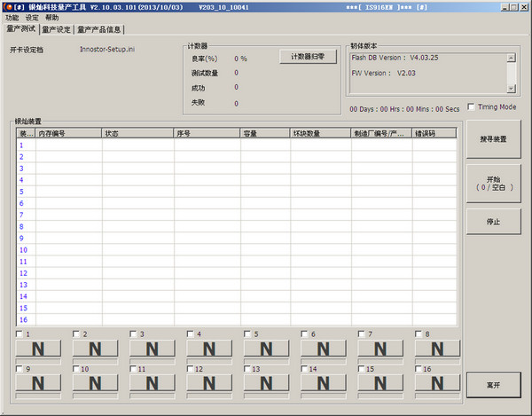The height and width of the screenshot is (416, 532).
Task: Click the N status button for port 5
Action: tap(266, 349)
